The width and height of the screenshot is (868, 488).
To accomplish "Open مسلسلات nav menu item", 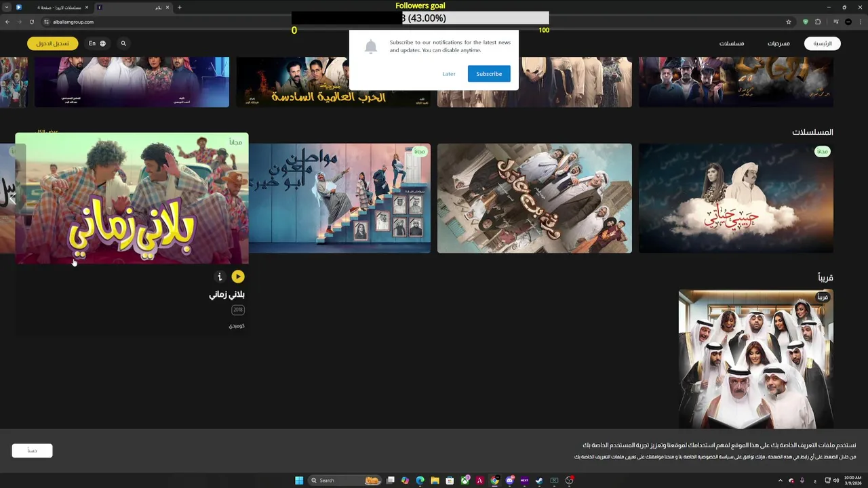I will (732, 43).
